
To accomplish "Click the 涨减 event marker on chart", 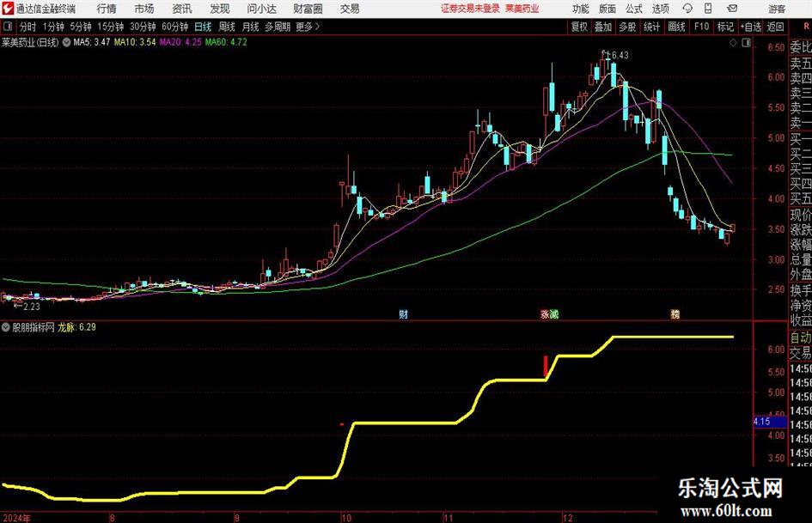I will click(x=549, y=313).
